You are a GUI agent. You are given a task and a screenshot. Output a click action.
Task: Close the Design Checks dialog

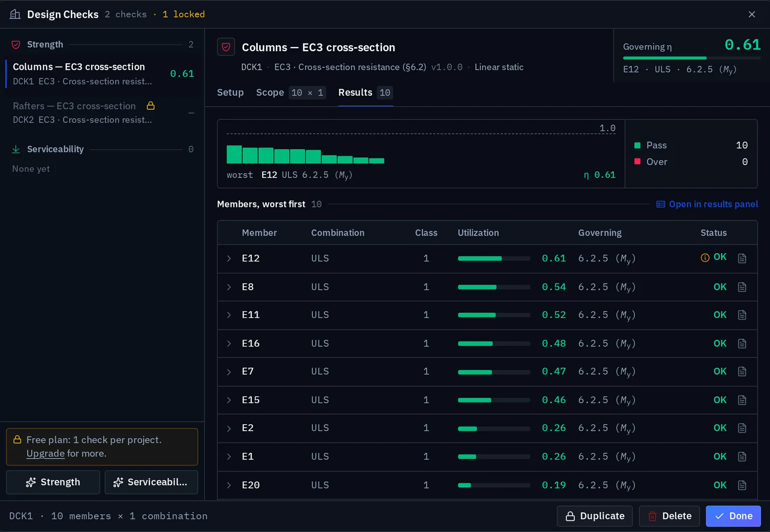coord(752,14)
